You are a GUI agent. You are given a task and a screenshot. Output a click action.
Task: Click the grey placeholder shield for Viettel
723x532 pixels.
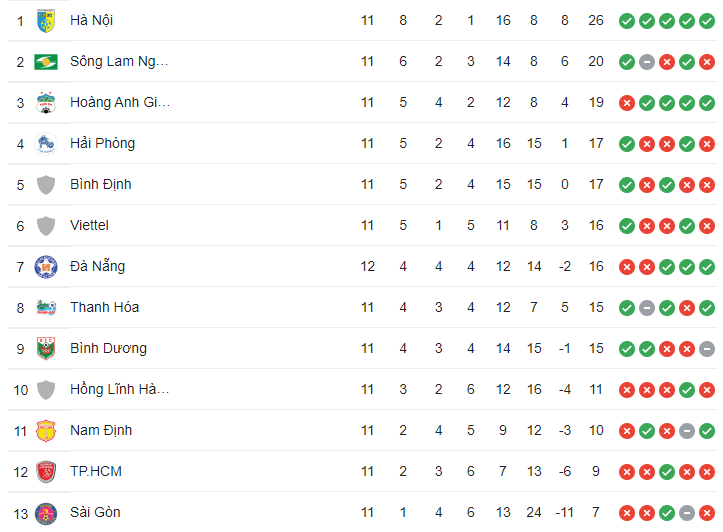click(46, 226)
